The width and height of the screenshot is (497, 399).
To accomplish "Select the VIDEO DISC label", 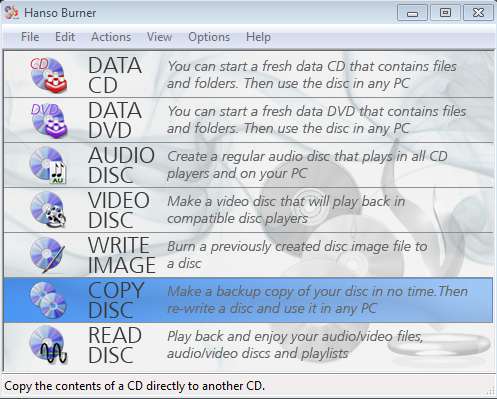I will point(119,210).
